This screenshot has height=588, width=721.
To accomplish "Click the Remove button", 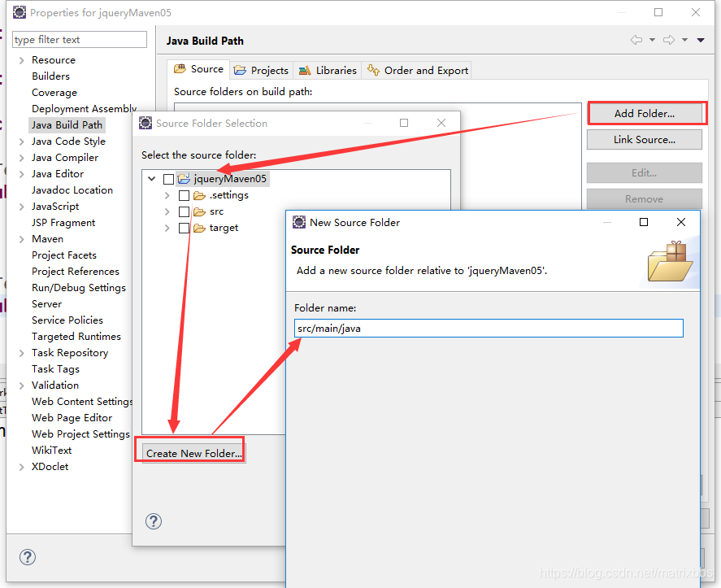I will pos(645,198).
